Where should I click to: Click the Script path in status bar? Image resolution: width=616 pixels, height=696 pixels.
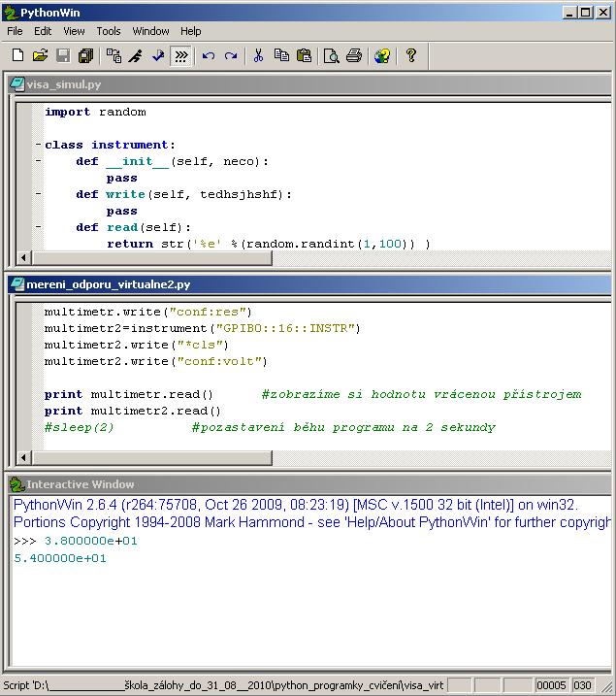point(223,685)
